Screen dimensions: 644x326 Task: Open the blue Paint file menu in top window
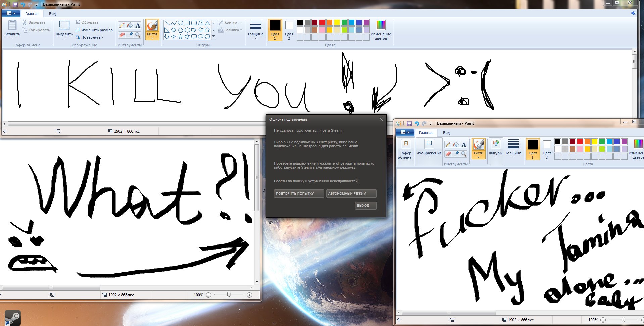point(11,13)
